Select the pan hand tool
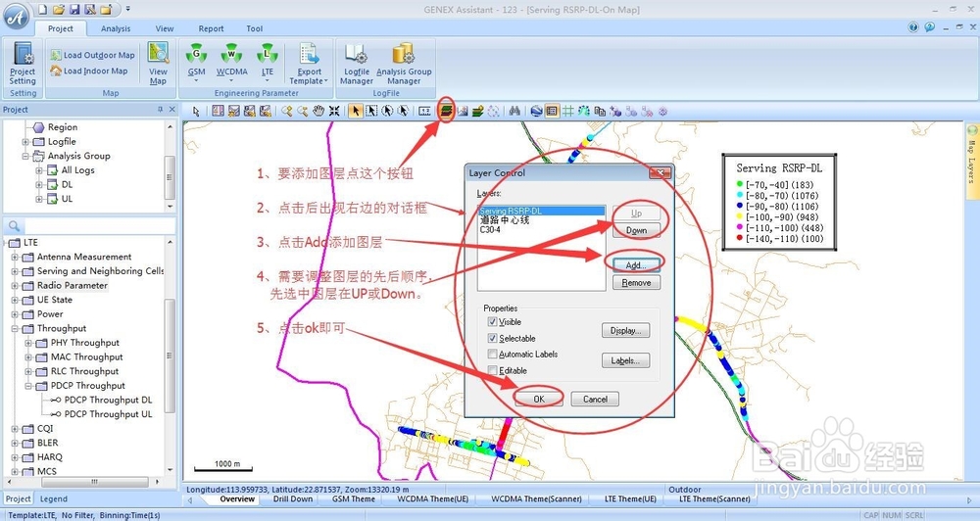 [318, 112]
